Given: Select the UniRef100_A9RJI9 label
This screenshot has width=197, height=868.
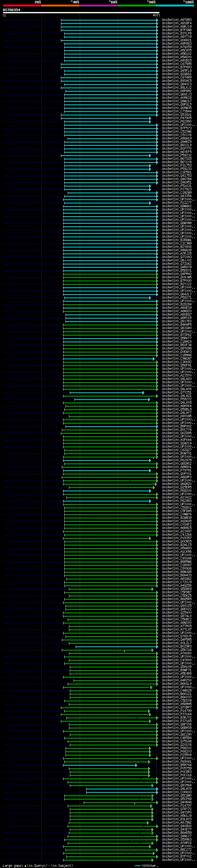Looking at the screenshot, I should [x=177, y=26].
